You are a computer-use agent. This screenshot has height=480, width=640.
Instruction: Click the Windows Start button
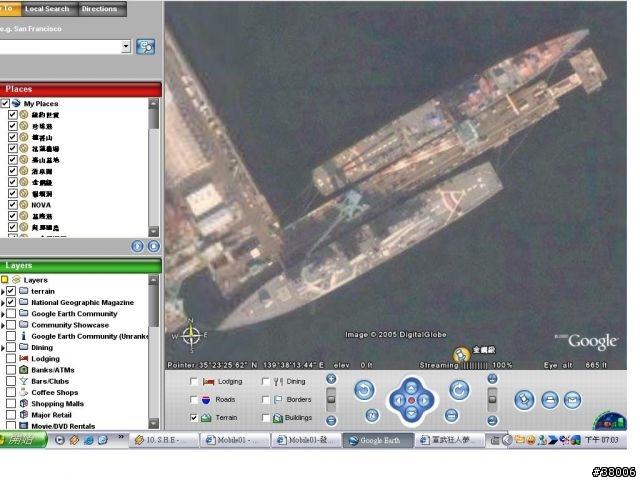coord(22,440)
